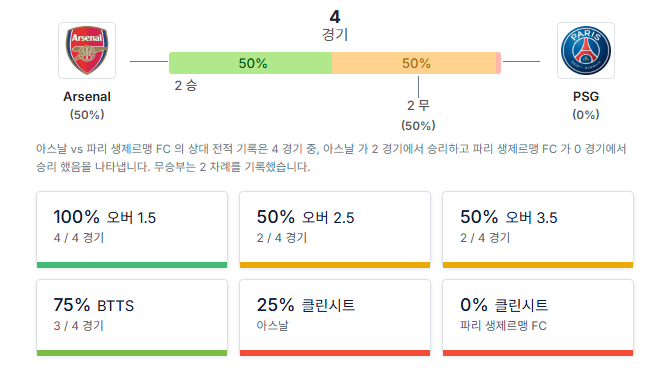
Task: Open the 75% BTTS stat card
Action: (x=132, y=318)
